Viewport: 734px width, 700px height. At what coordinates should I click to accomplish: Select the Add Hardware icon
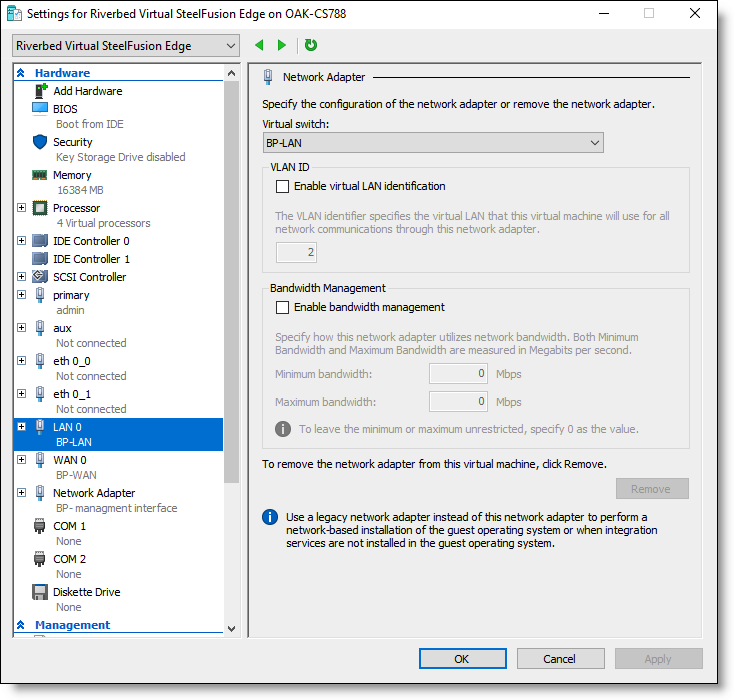coord(41,90)
